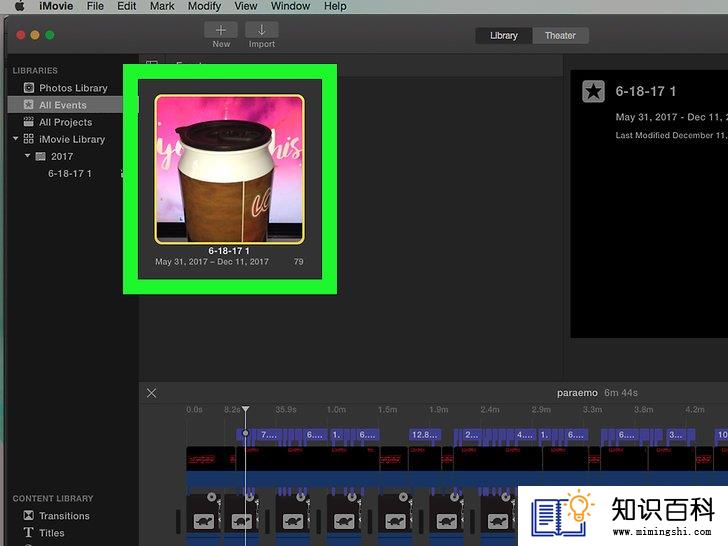The height and width of the screenshot is (546, 728).
Task: Click the paraemo project title
Action: [577, 393]
